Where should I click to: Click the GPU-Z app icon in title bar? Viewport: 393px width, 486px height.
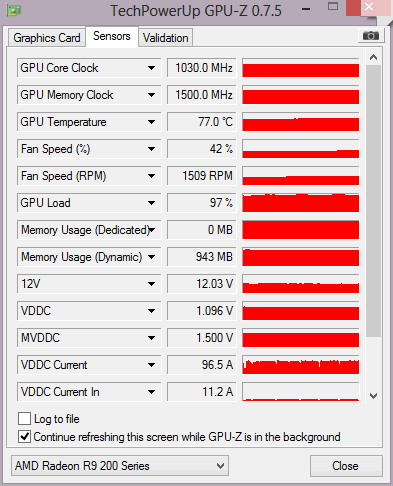(x=14, y=10)
